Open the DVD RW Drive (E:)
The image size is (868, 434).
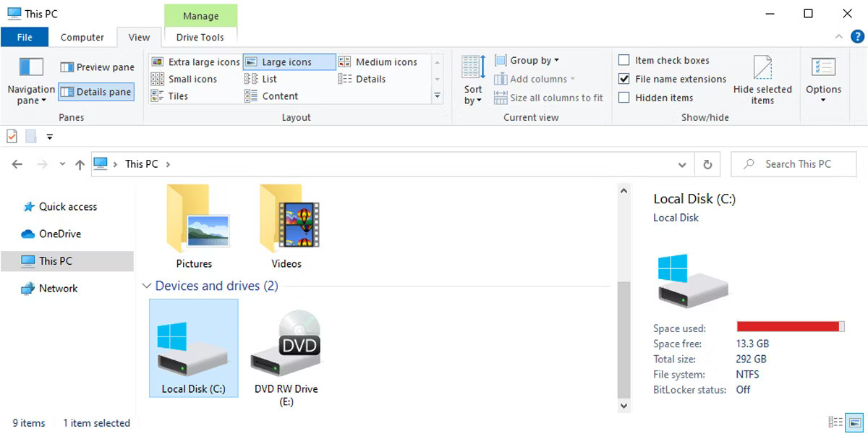pos(285,347)
